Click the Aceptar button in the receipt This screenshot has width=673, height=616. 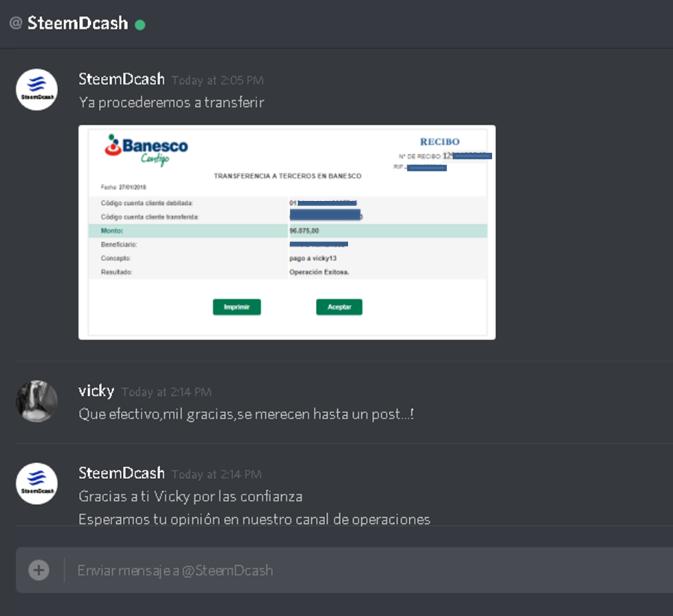339,307
